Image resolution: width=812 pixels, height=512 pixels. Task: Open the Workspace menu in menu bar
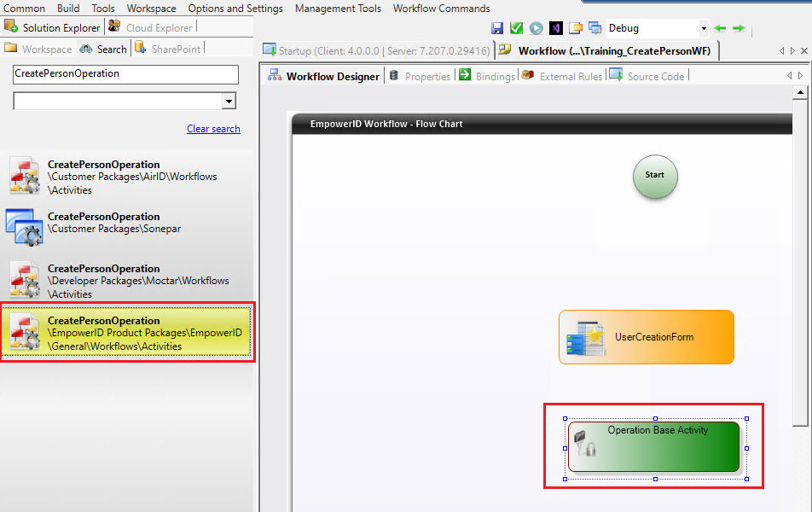tap(151, 9)
